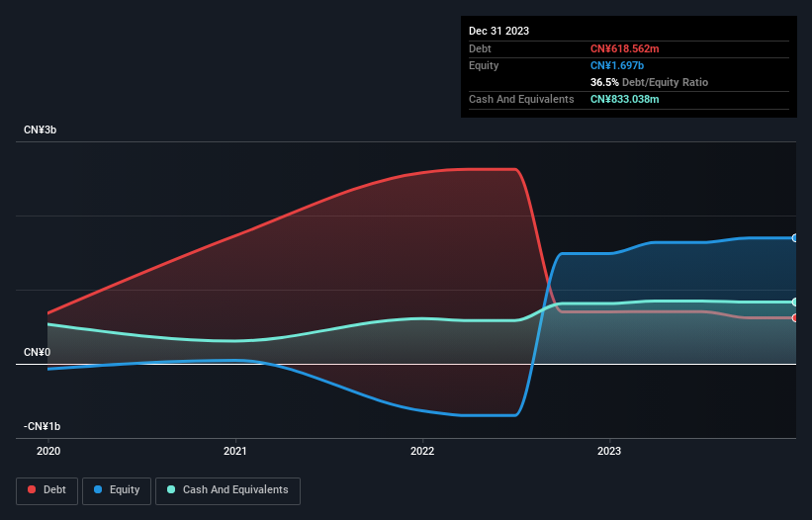Image resolution: width=812 pixels, height=520 pixels.
Task: Select the blue Equity endpoint marker
Action: 795,238
